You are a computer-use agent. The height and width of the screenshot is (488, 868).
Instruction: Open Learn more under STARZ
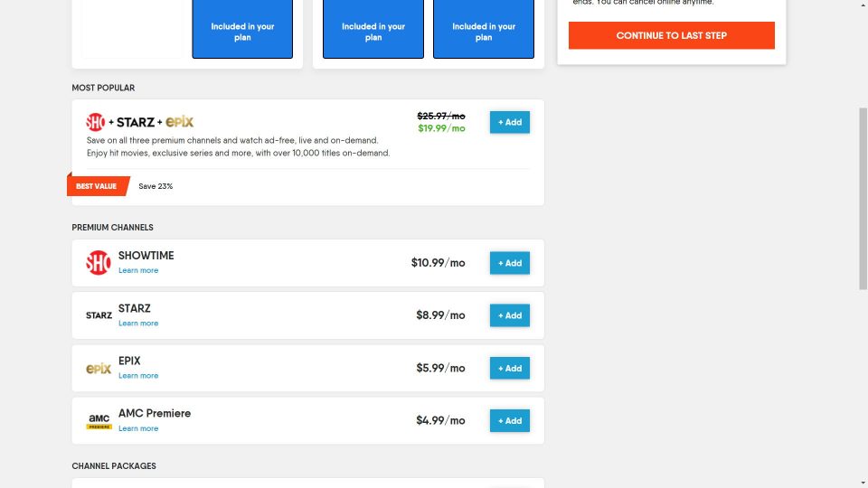138,324
